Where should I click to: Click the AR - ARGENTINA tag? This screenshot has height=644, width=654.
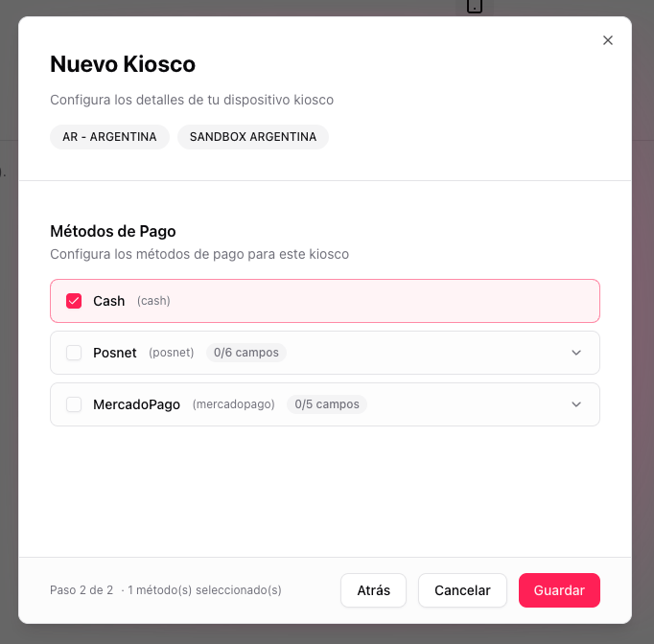(x=109, y=137)
